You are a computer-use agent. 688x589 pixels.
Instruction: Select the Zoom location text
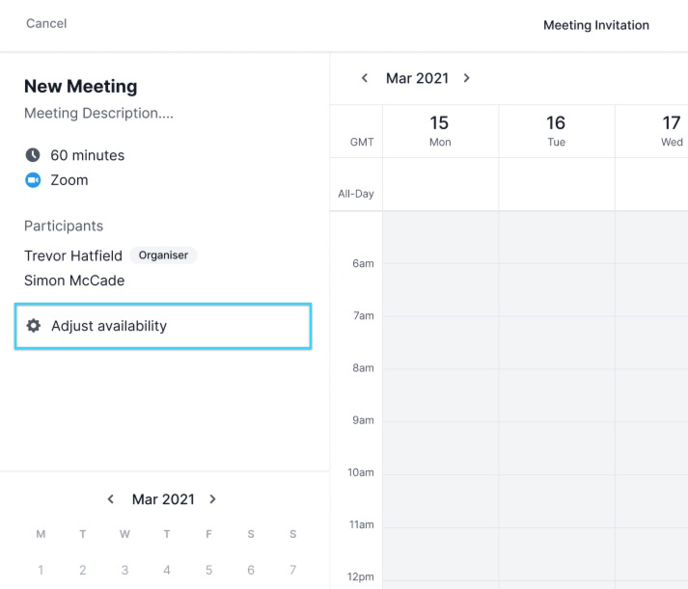click(69, 180)
